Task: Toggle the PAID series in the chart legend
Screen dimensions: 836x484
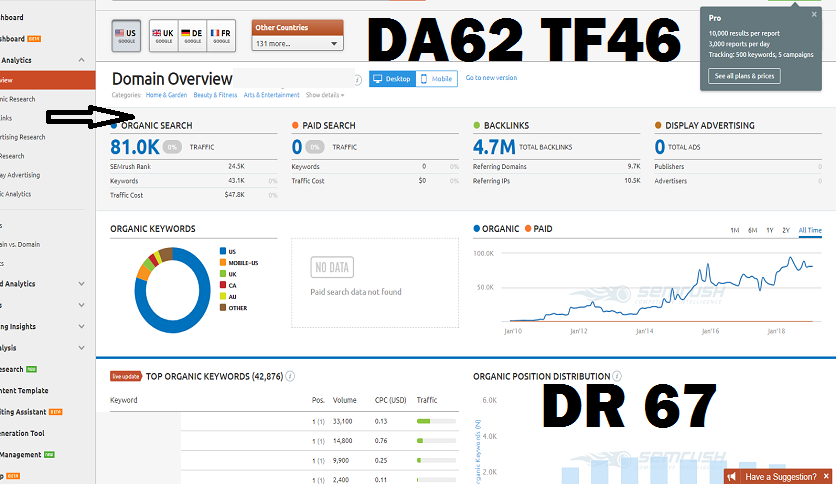Action: (x=538, y=229)
